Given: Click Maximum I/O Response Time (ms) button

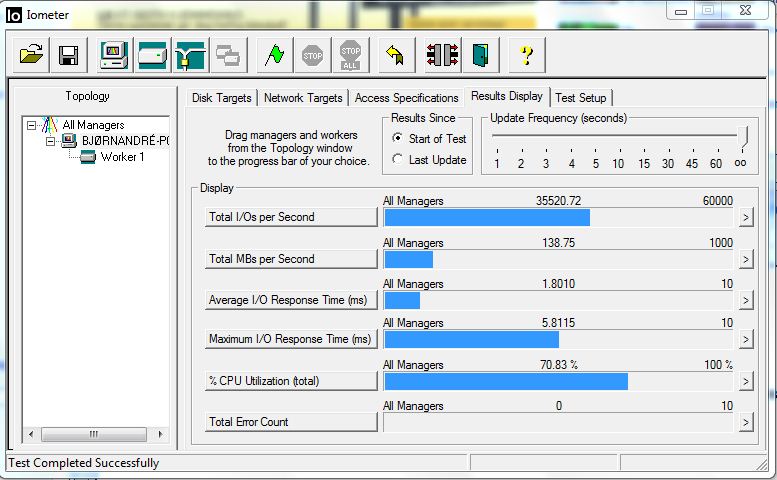Looking at the screenshot, I should click(291, 339).
